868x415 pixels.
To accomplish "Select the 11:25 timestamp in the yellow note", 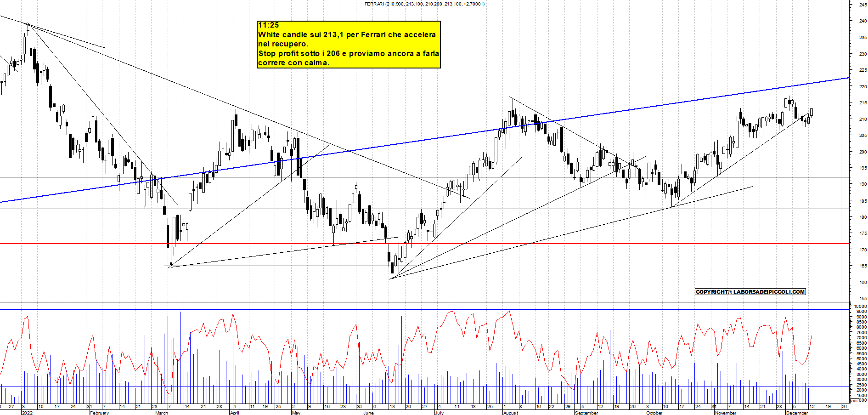I will [x=268, y=25].
